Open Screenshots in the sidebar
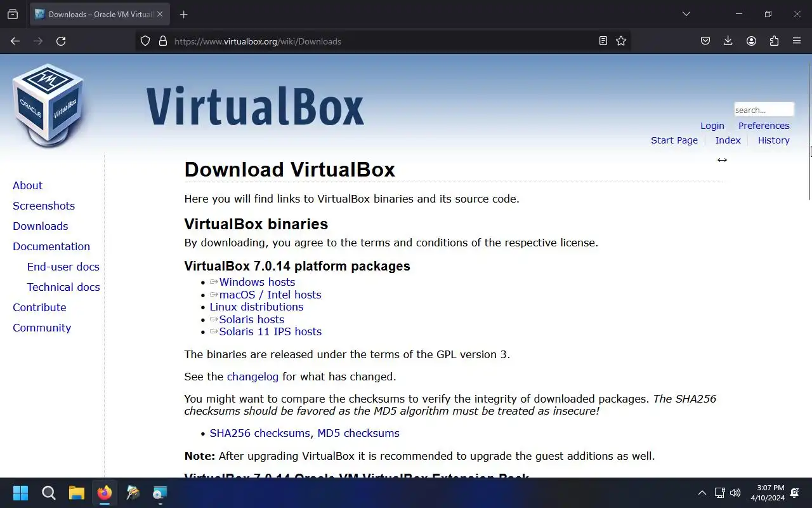 point(44,206)
